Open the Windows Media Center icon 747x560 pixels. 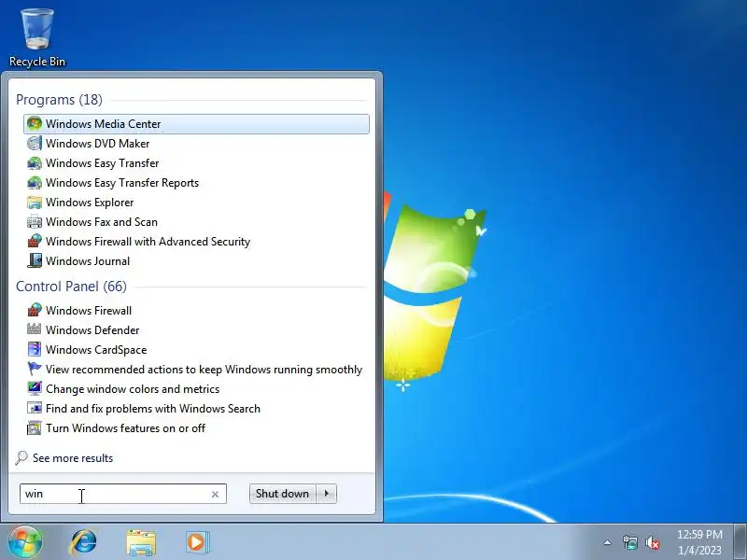pos(35,124)
